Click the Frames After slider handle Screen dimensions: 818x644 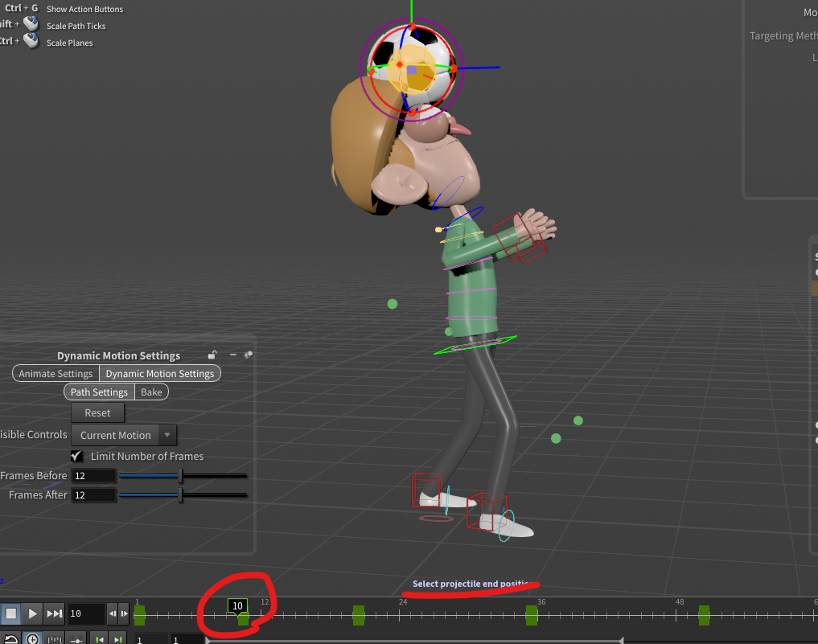click(180, 495)
